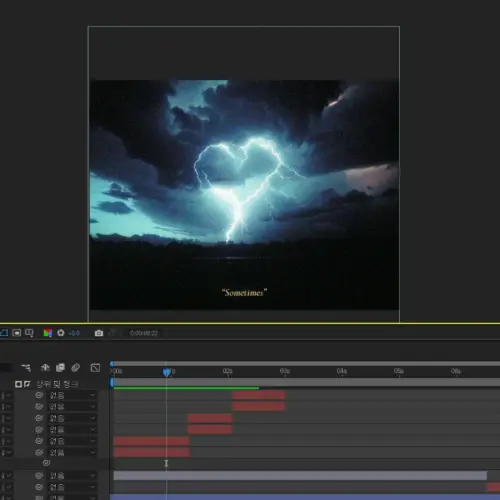Click the pick whip of the topmost layer row
Screen dimensions: 500x500
[39, 395]
